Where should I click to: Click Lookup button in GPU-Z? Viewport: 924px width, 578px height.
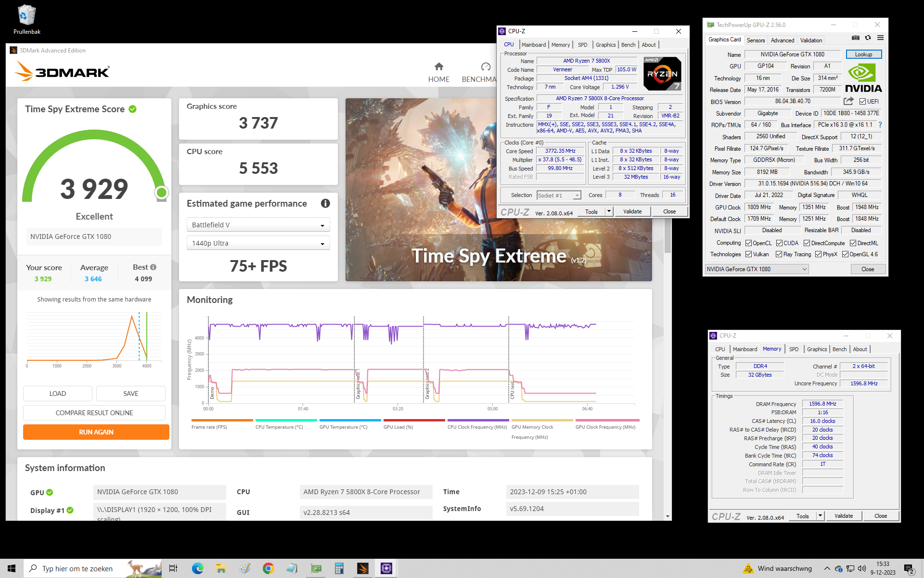point(863,54)
